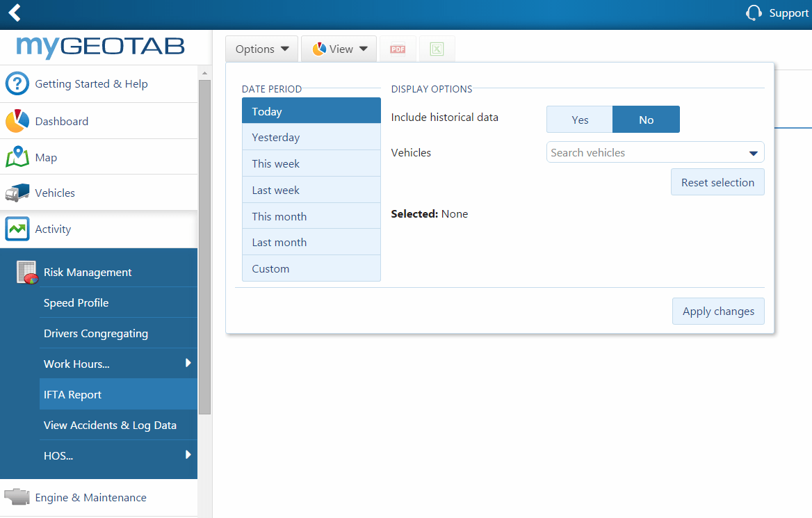Click the Dashboard pie chart icon

point(17,121)
